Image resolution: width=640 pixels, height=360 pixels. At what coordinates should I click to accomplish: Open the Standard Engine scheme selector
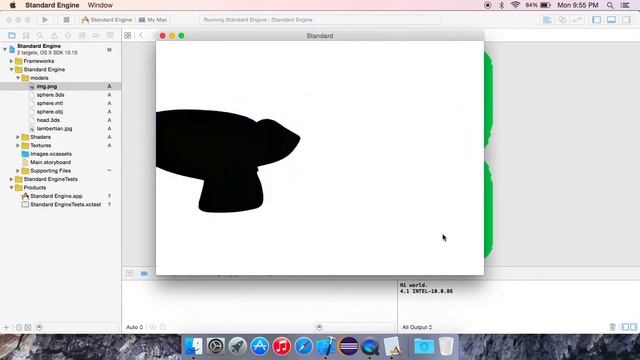coord(107,20)
